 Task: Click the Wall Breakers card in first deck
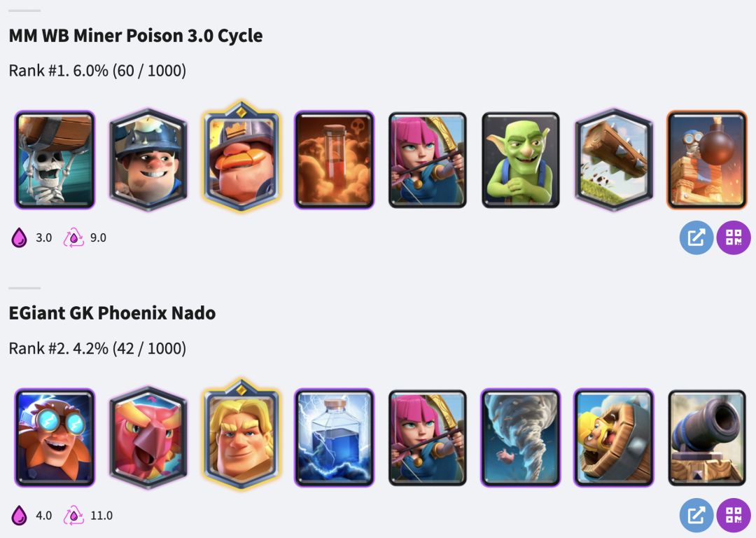(55, 160)
